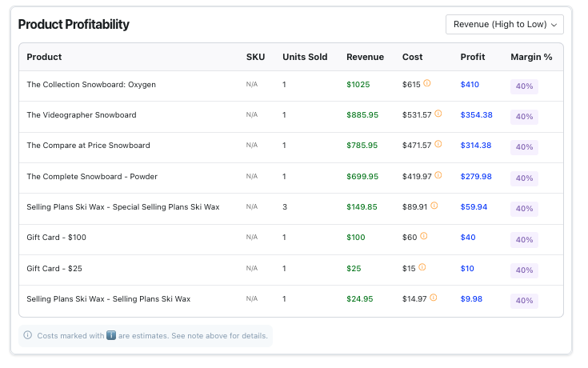Click estimate info icon next to $615 cost

[x=427, y=83]
